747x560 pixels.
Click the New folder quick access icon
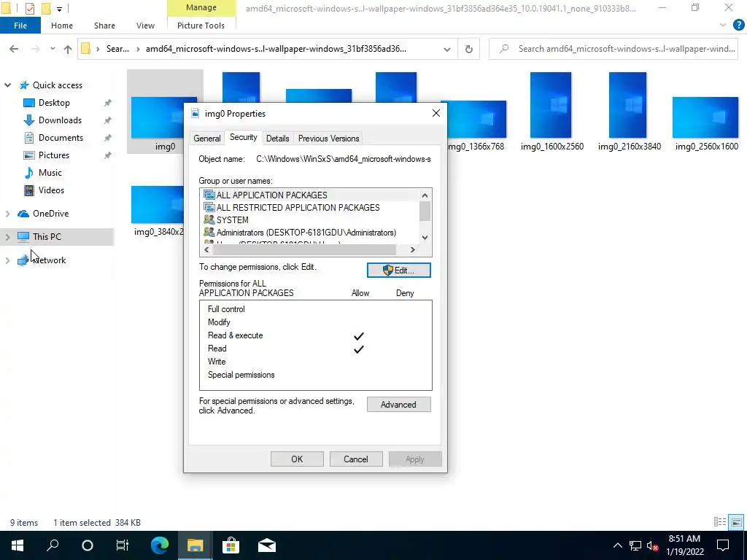tap(46, 8)
